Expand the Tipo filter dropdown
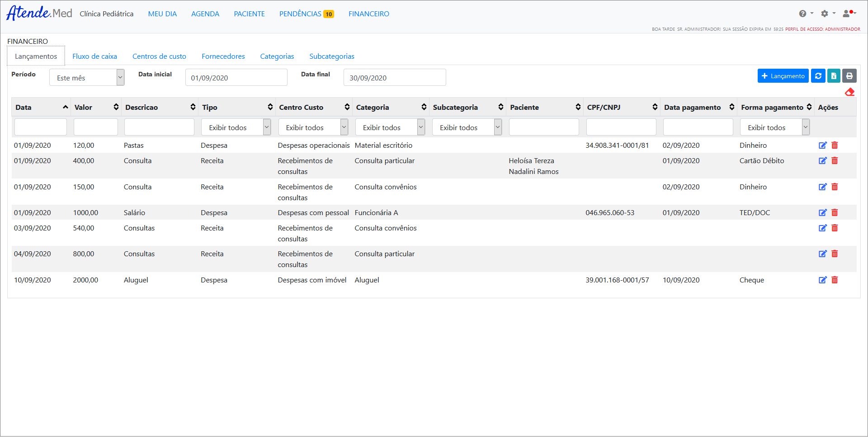 (x=236, y=127)
